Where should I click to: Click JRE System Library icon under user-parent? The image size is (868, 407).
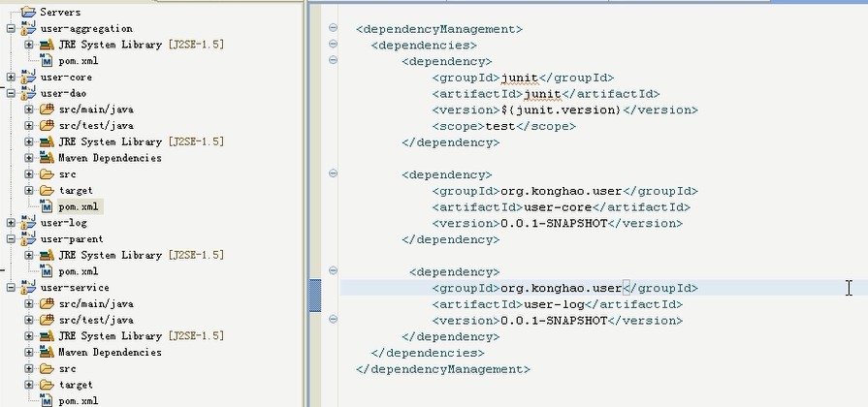pos(46,255)
